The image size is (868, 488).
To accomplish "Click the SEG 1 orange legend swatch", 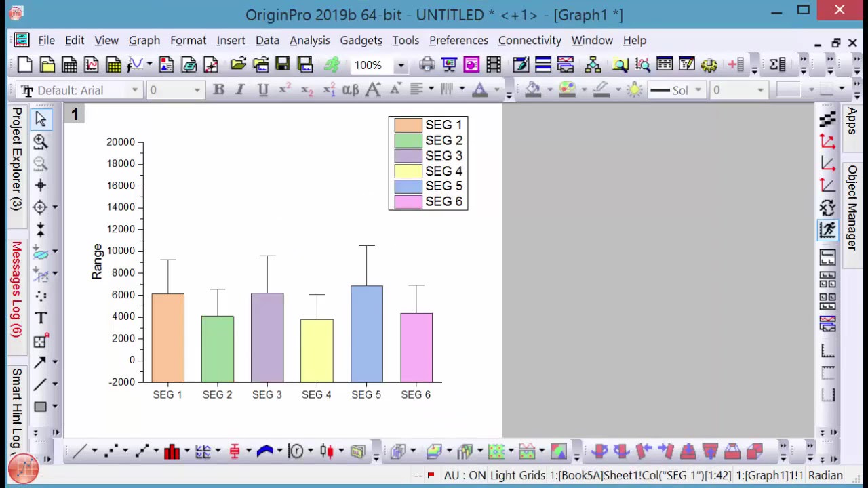I will point(408,125).
